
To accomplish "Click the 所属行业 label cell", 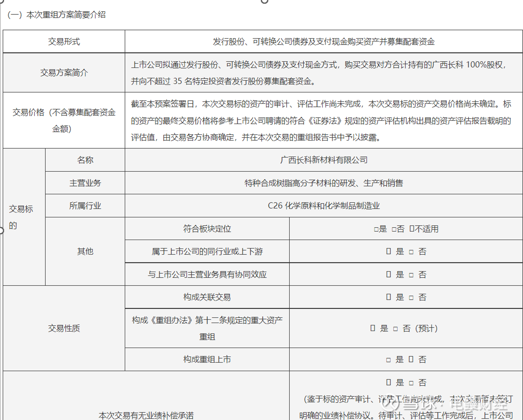I will (x=85, y=206).
